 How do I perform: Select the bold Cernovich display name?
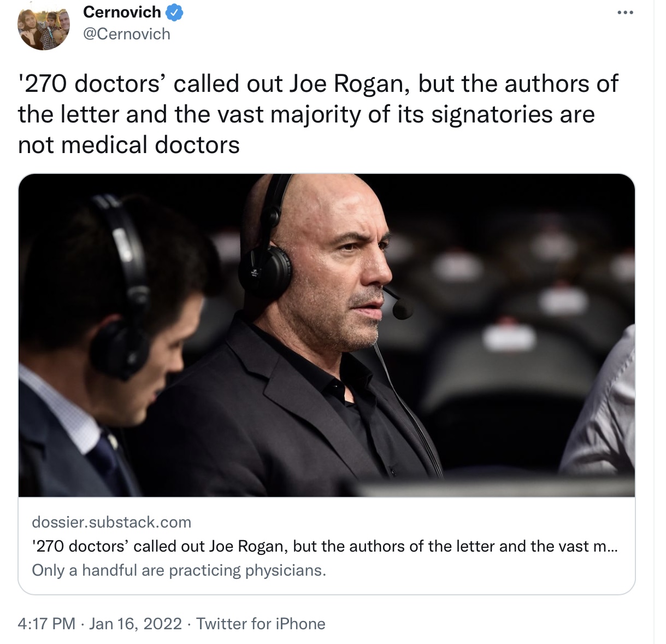122,12
